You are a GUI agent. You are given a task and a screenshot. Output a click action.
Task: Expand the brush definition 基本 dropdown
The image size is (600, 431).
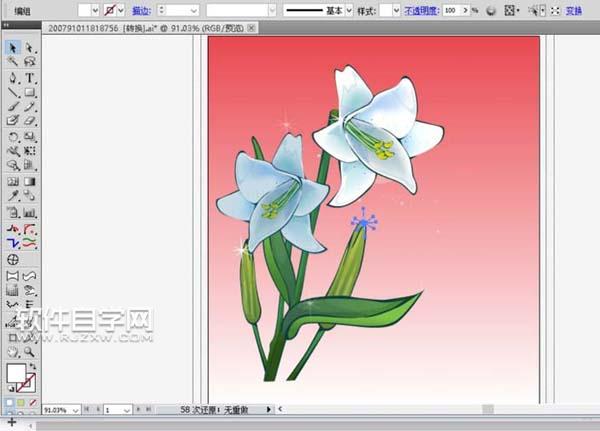point(349,9)
